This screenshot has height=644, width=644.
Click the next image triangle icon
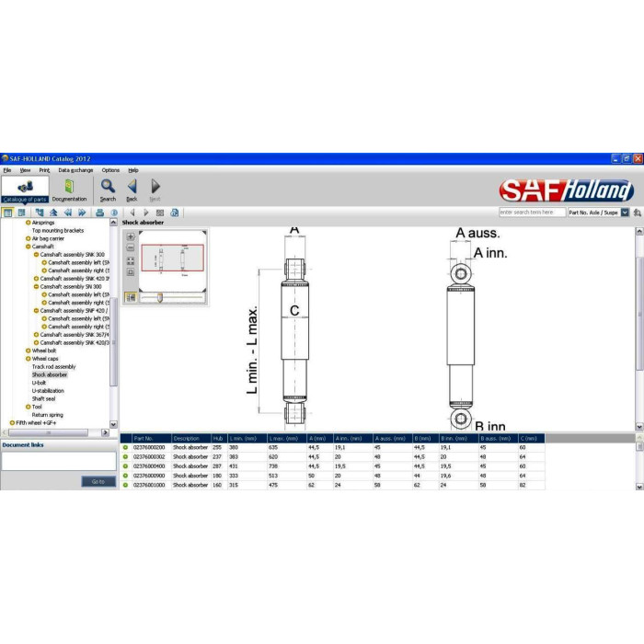point(145,213)
